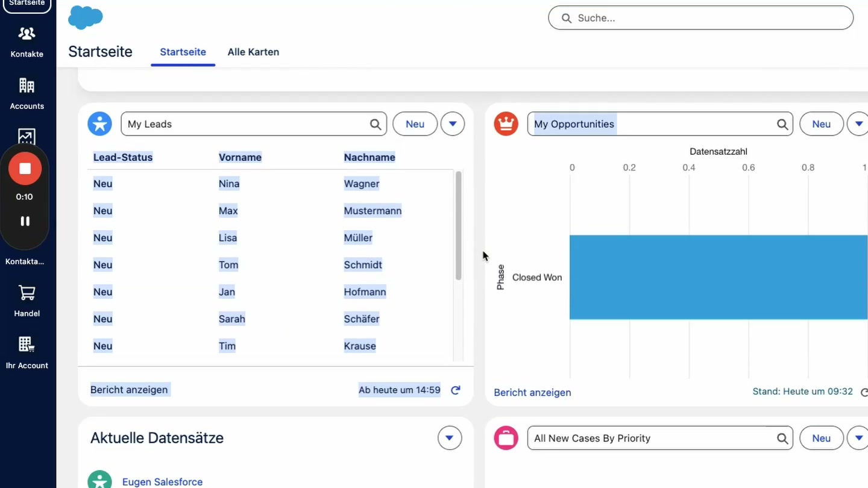Open the Aktuelle Datensätze options menu
This screenshot has height=488, width=868.
click(449, 438)
